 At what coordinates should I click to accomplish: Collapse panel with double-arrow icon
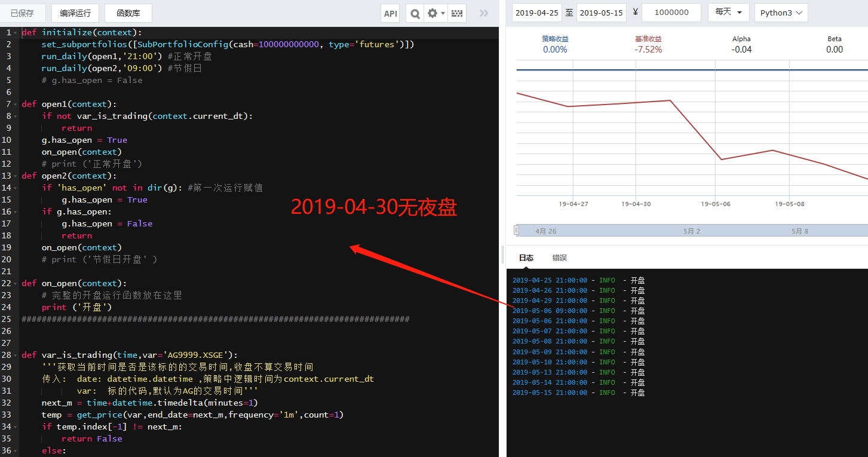[x=484, y=13]
